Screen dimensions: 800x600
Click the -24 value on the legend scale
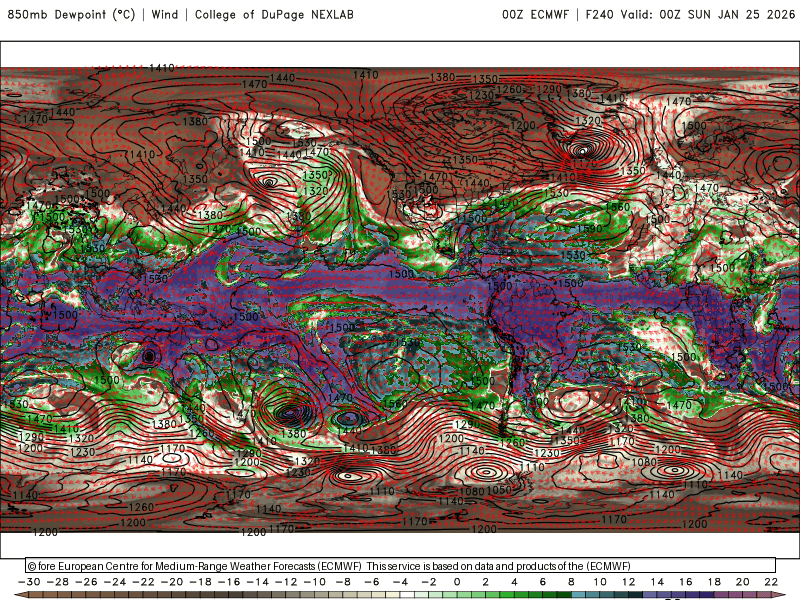pos(115,582)
